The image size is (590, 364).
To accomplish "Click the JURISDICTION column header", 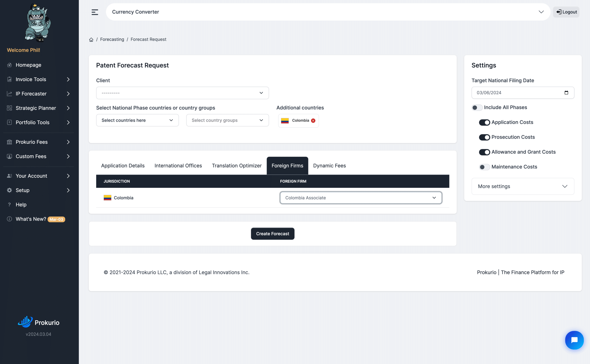I will (x=117, y=181).
